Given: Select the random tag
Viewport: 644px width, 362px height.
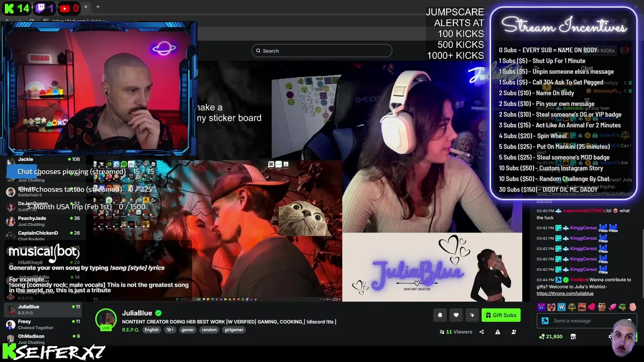Looking at the screenshot, I should pos(209,330).
